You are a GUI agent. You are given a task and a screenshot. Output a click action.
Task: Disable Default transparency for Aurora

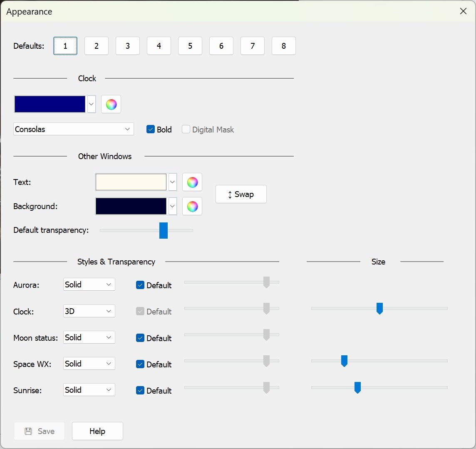tap(140, 285)
